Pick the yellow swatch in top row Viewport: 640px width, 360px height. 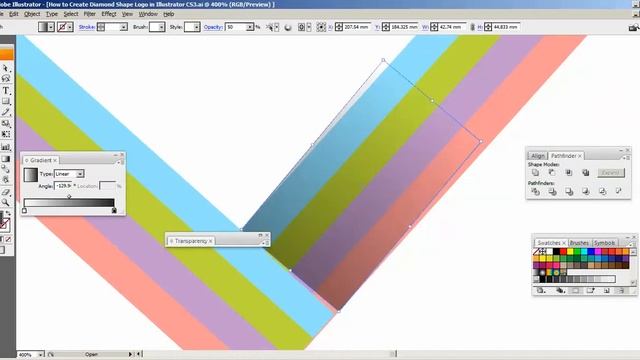pyautogui.click(x=570, y=252)
